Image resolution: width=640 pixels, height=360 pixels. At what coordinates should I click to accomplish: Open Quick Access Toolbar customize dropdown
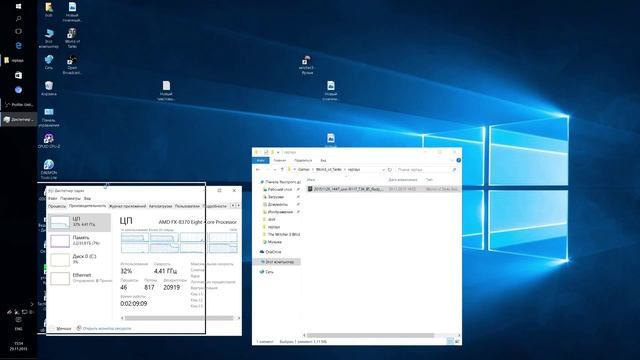[x=278, y=152]
